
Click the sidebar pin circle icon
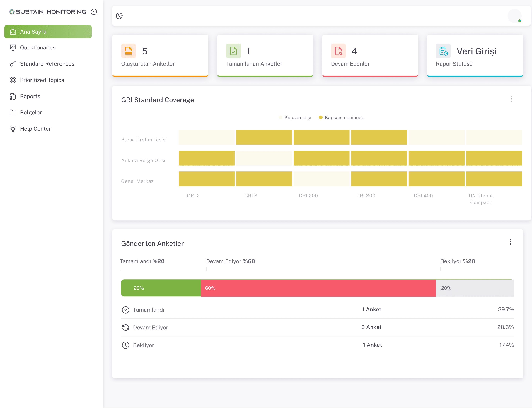pyautogui.click(x=94, y=12)
